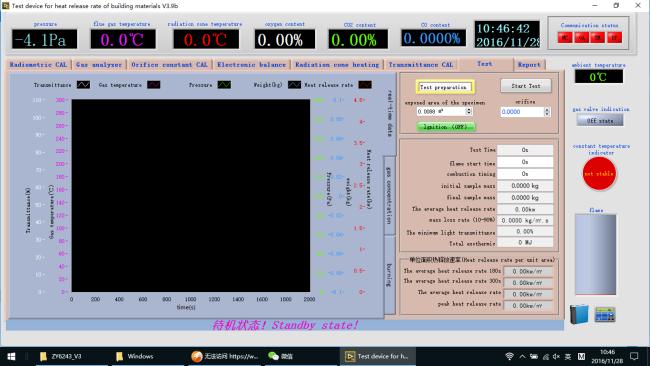Click the Weight(kg) plot legend icon

click(x=294, y=85)
